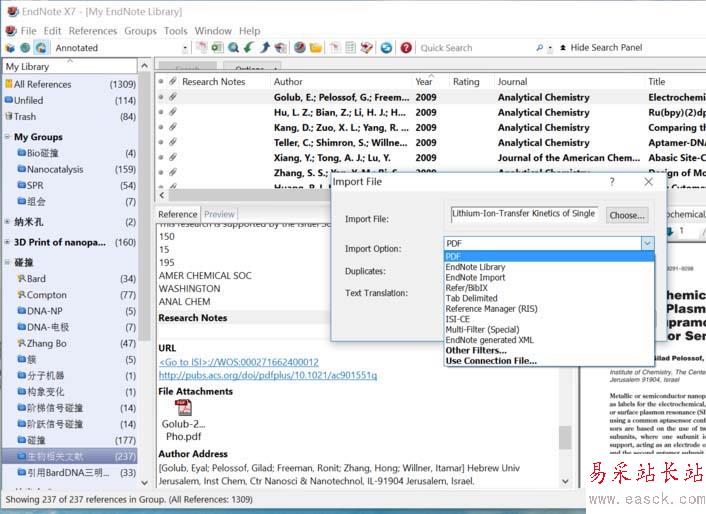Open the Trash group
The height and width of the screenshot is (514, 706).
(x=70, y=117)
